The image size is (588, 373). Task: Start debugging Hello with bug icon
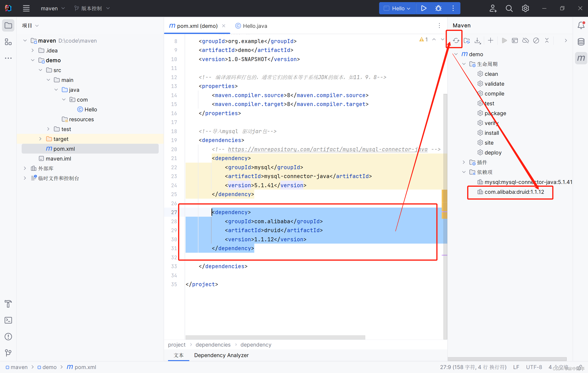click(438, 8)
